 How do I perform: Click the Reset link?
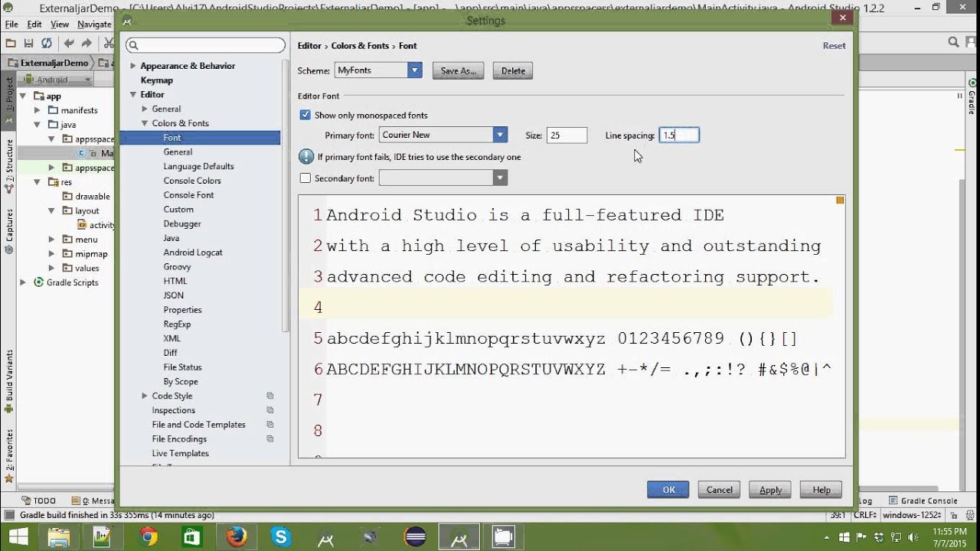click(834, 46)
